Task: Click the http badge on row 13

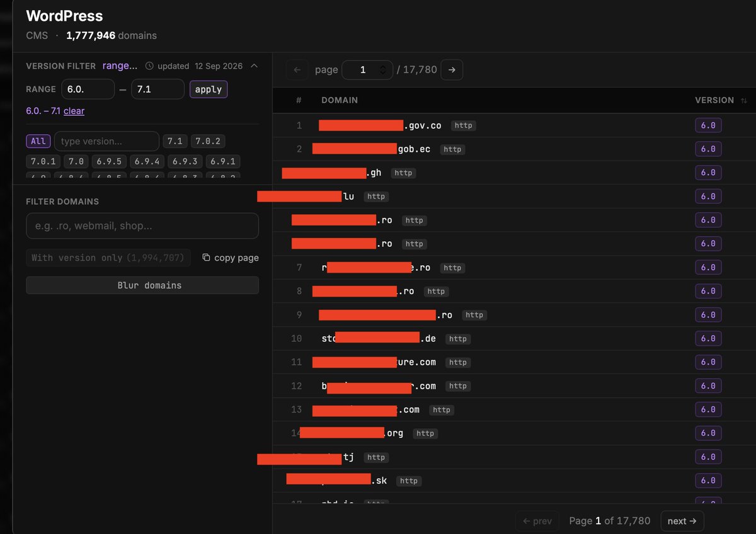Action: [x=442, y=410]
